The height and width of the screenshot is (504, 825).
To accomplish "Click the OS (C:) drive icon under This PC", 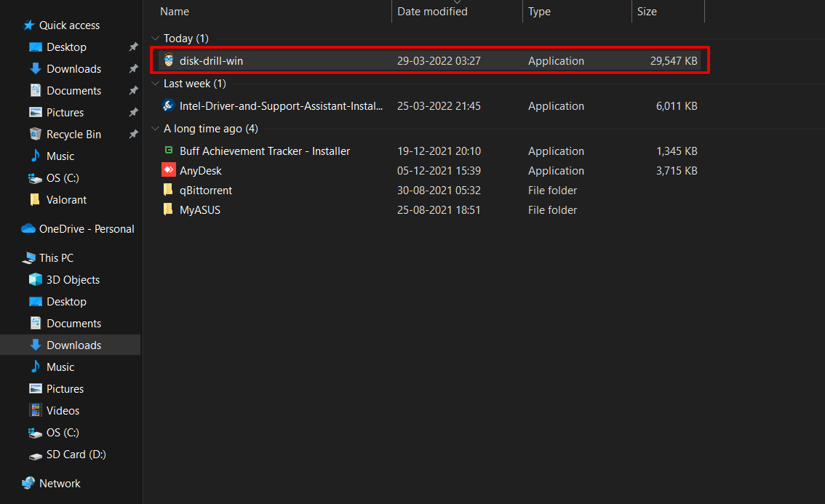I will pos(35,433).
